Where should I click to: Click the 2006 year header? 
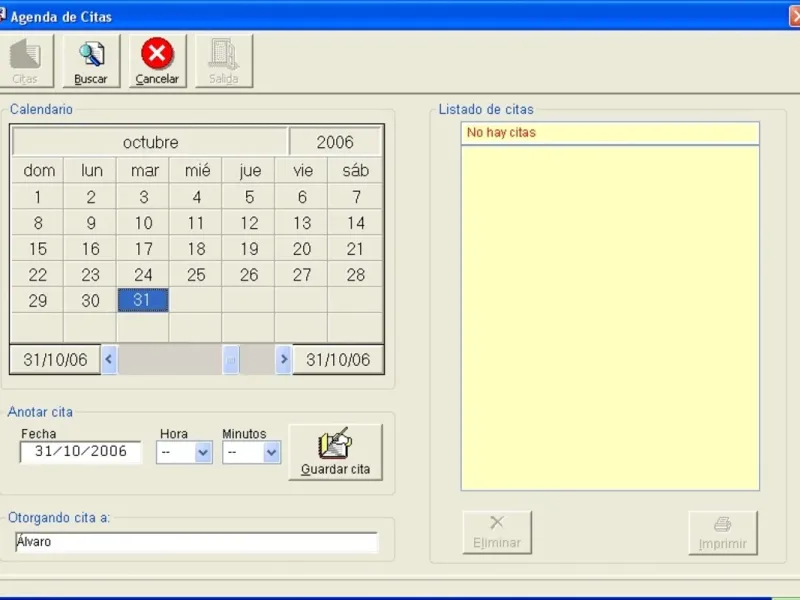pos(335,142)
